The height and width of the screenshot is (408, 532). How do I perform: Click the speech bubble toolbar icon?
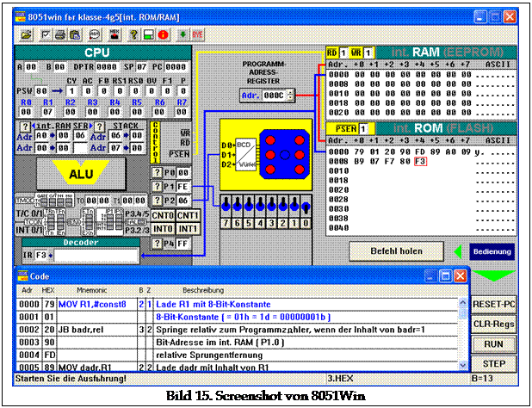(x=95, y=34)
